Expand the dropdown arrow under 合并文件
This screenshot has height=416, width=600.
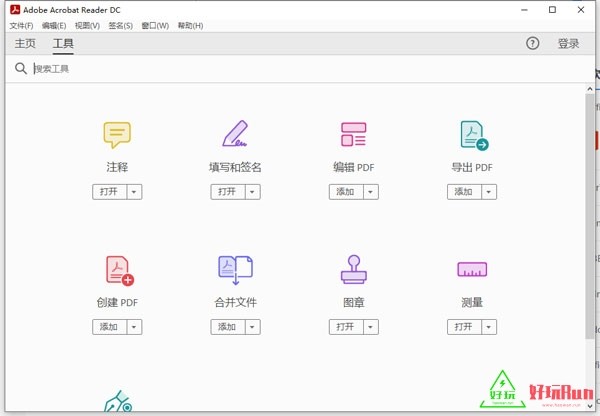coord(252,327)
